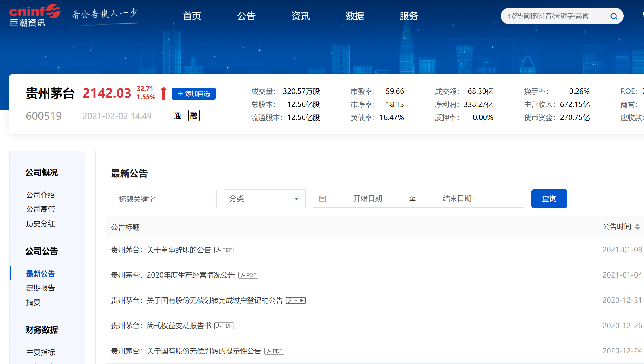This screenshot has width=644, height=364.
Task: Click the calendar icon in date range
Action: (322, 198)
